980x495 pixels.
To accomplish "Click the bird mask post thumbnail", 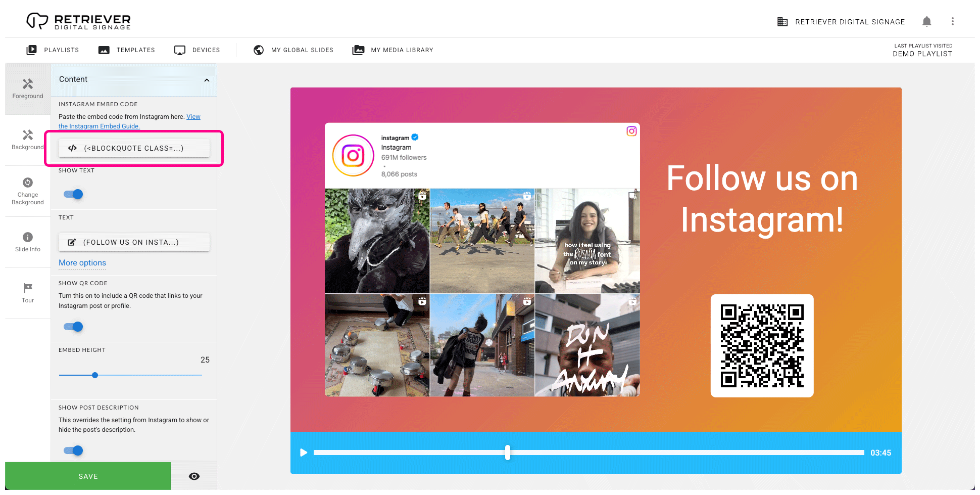I will coord(377,241).
